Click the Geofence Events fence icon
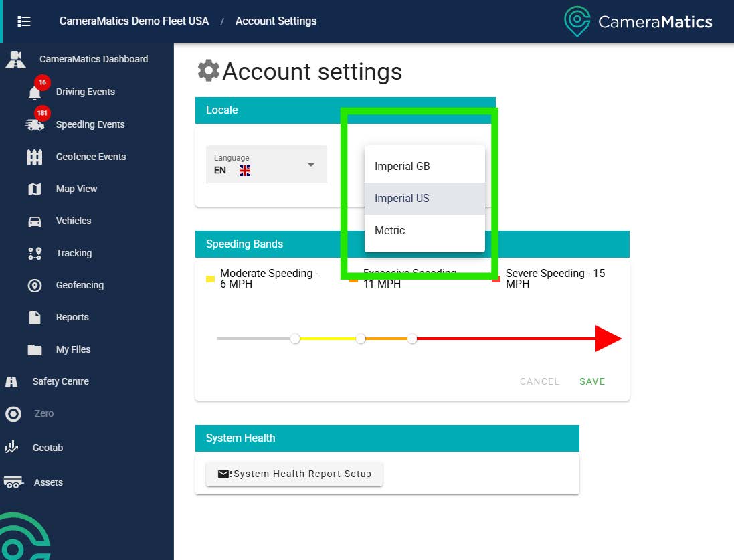Viewport: 734px width, 560px height. (35, 157)
